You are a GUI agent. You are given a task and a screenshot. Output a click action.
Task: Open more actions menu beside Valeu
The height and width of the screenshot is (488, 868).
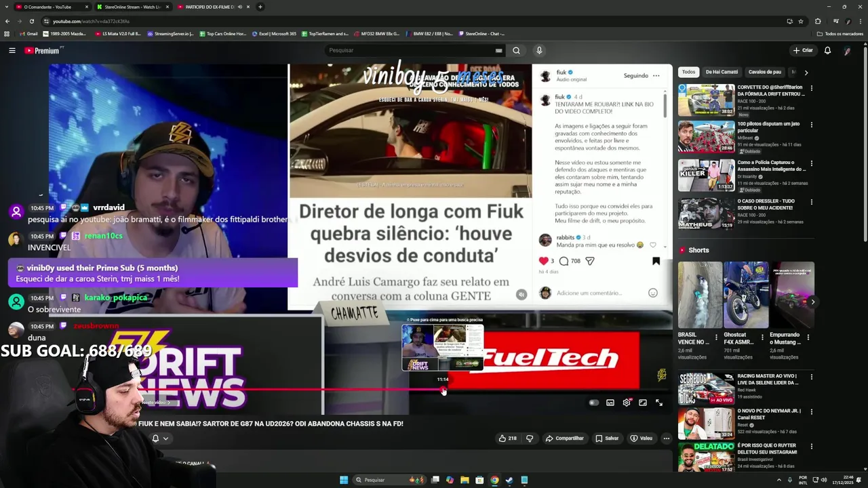[x=666, y=439]
